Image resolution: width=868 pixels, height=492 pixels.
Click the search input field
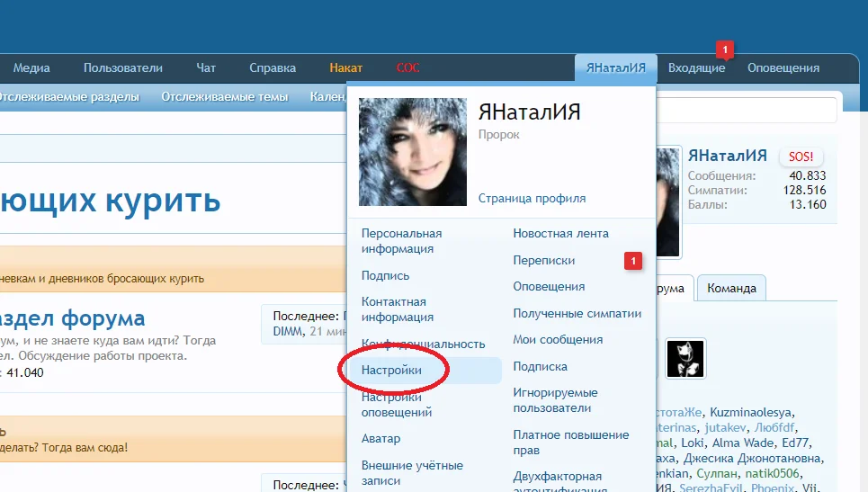tap(747, 110)
